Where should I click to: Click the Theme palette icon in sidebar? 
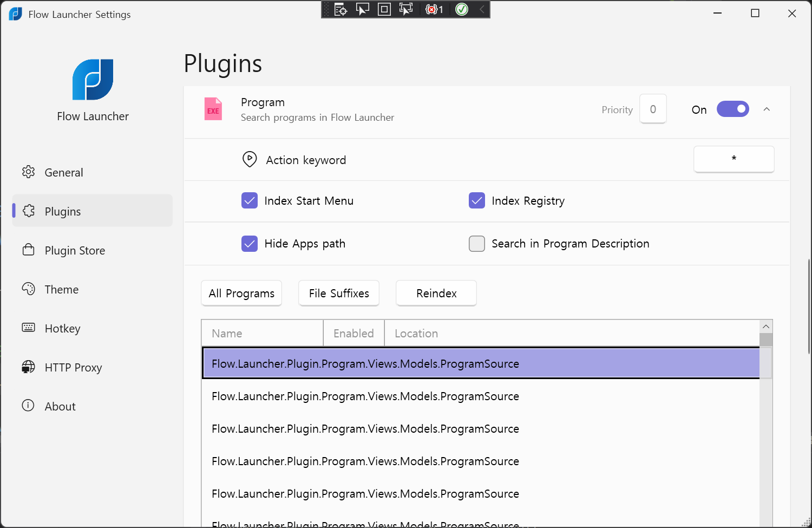coord(28,289)
